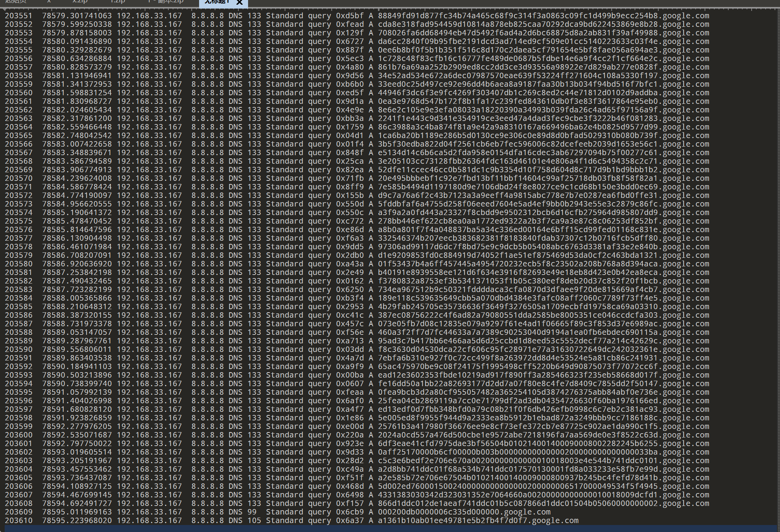This screenshot has height=532, width=780.
Task: Close the 无标题1 tab
Action: 240,2
